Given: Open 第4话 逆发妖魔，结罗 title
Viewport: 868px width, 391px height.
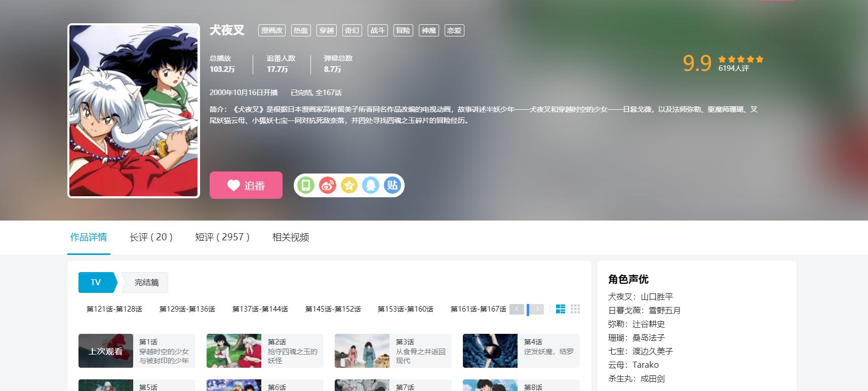Looking at the screenshot, I should click(x=549, y=346).
